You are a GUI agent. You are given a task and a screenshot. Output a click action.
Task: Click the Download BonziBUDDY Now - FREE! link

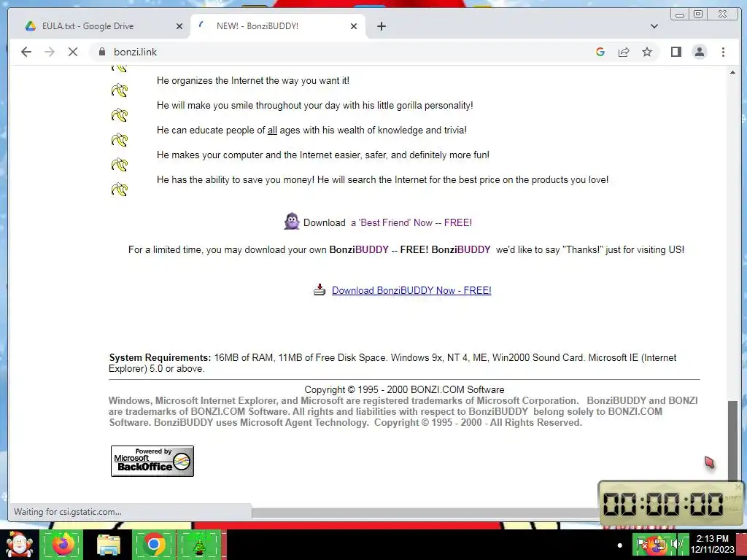pos(411,290)
